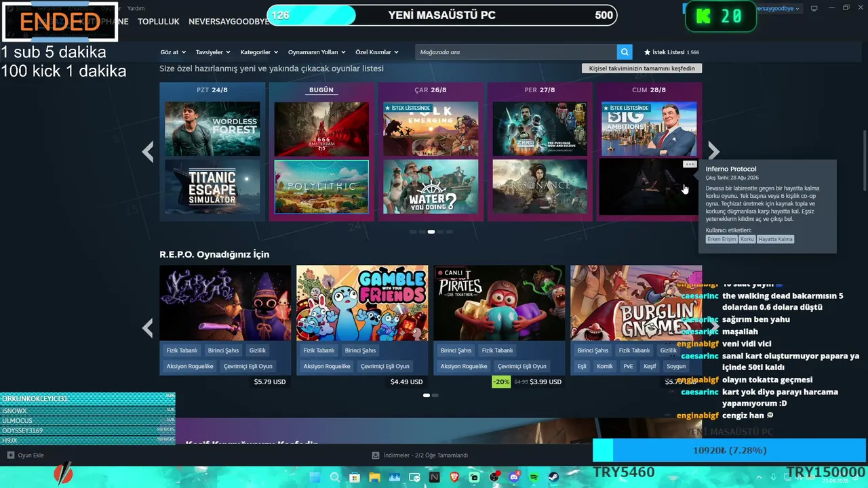Show hidden system tray icons

pyautogui.click(x=760, y=477)
